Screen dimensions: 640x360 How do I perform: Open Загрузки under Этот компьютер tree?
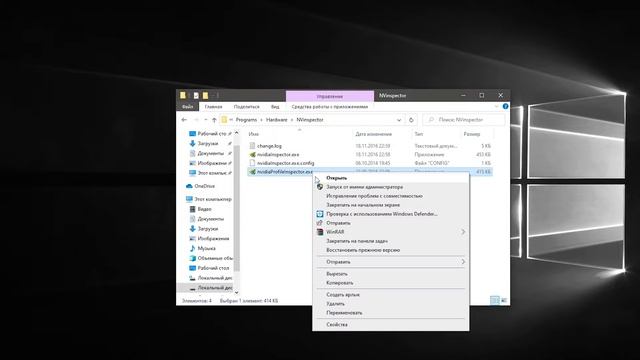click(207, 229)
